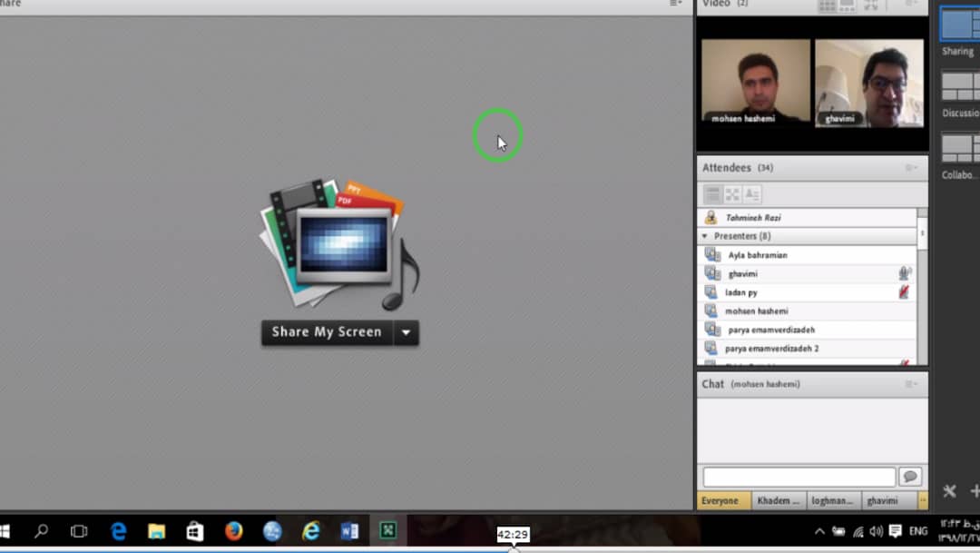Open layout manager wrench tool icon

pyautogui.click(x=949, y=491)
